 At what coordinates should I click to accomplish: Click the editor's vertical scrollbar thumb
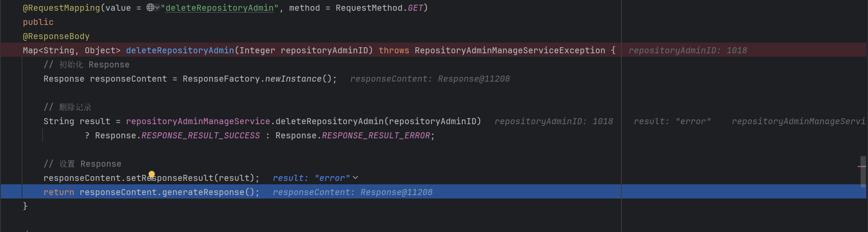pos(863,172)
